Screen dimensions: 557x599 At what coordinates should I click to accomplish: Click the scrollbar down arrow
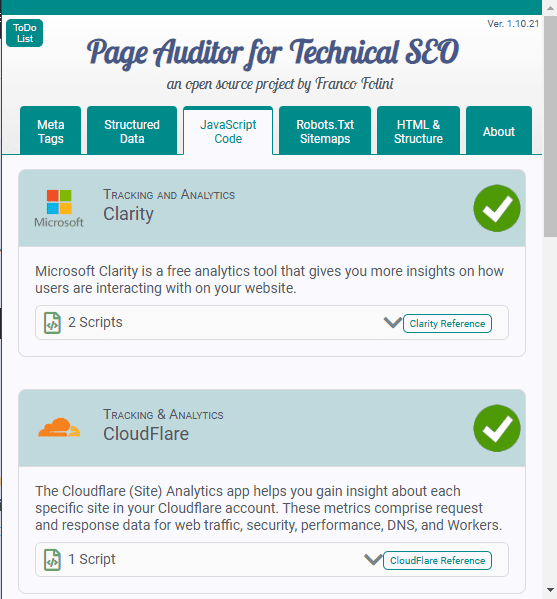550,590
